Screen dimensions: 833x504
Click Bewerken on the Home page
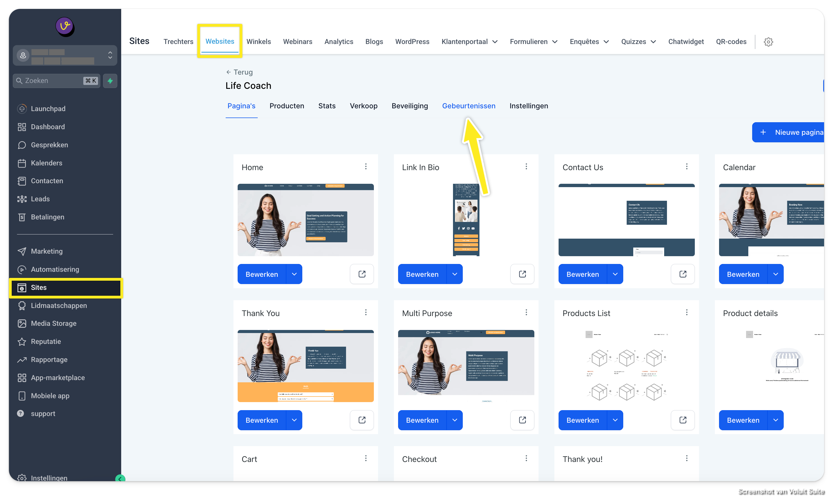click(x=262, y=274)
